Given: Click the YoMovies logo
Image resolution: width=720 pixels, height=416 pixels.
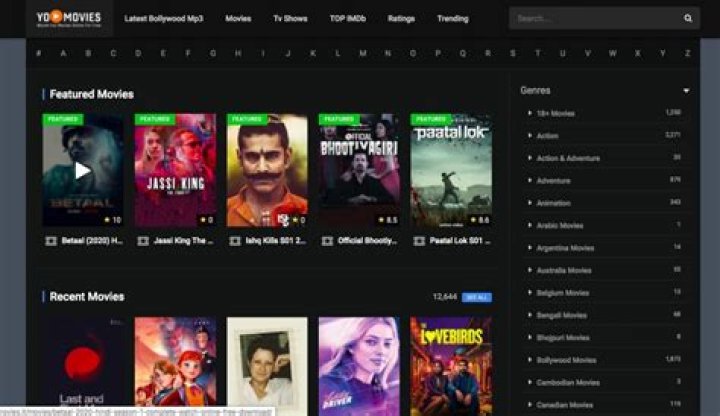Looking at the screenshot, I should 68,18.
